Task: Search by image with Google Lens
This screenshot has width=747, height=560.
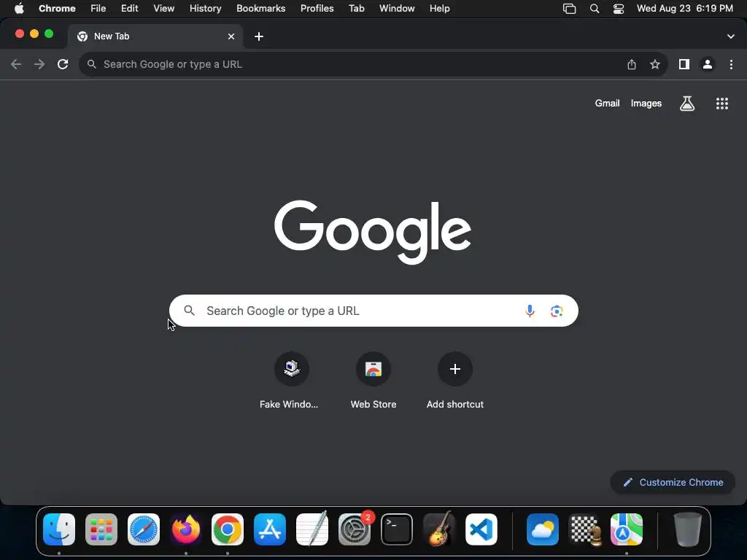Action: [557, 311]
